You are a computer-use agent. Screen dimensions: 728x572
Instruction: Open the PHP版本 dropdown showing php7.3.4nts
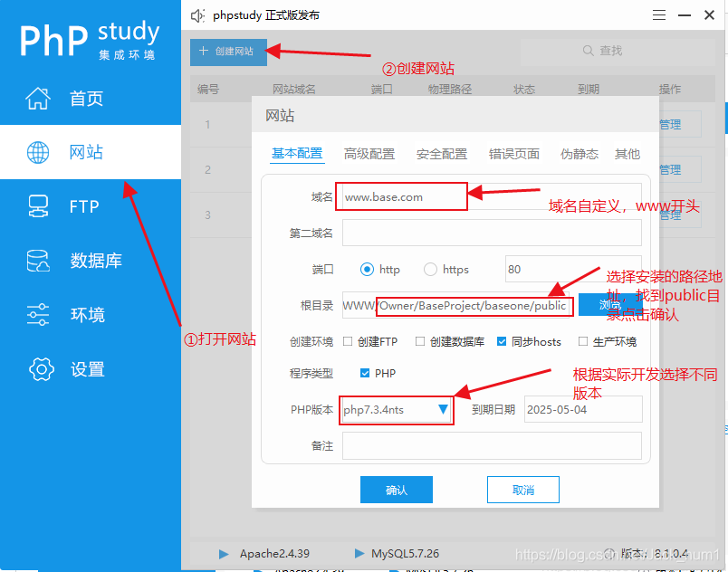(x=396, y=410)
